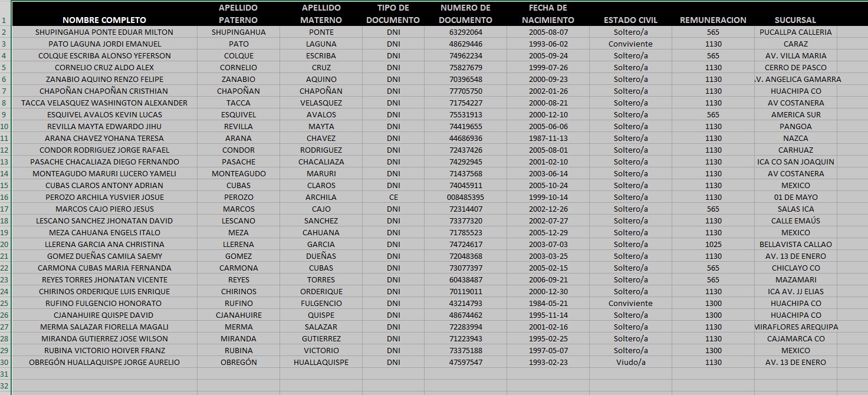Click the remuneration cell showing 1025
Image resolution: width=868 pixels, height=395 pixels.
coord(713,244)
